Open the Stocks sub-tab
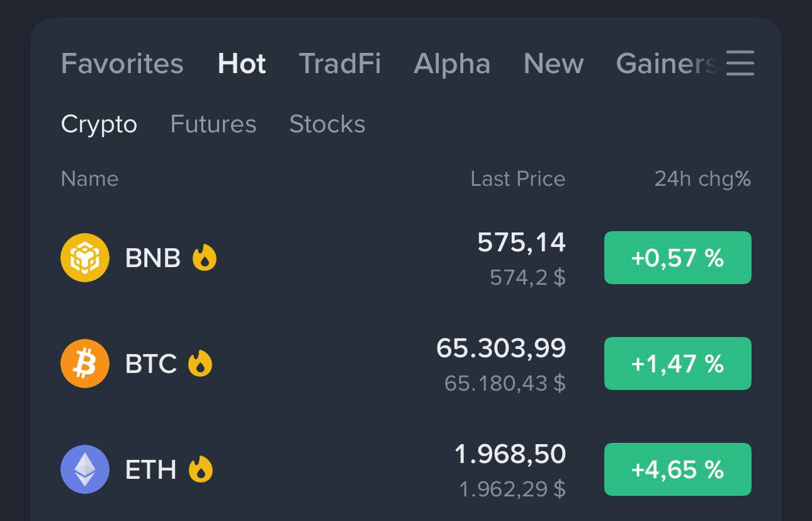 coord(327,124)
